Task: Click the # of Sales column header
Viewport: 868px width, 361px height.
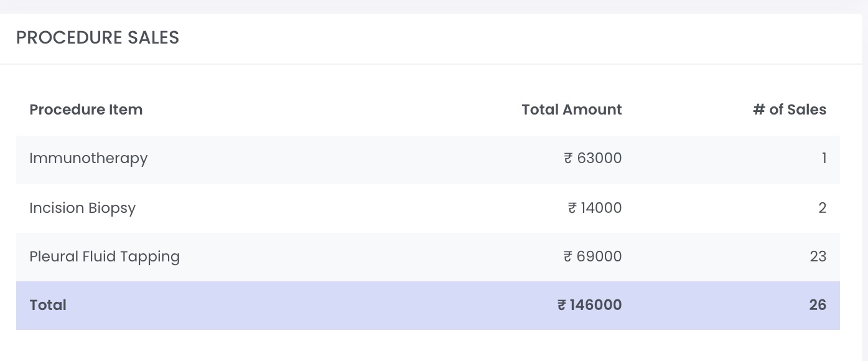Action: [x=790, y=110]
